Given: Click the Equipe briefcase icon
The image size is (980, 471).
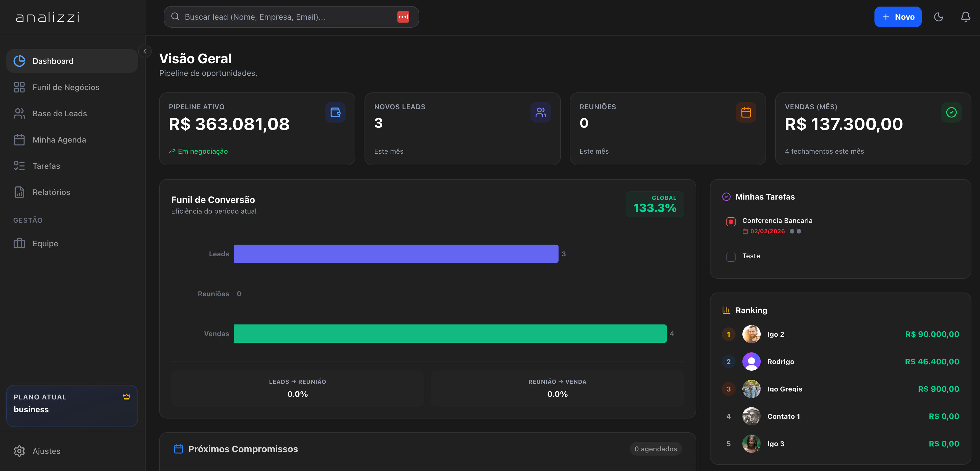Looking at the screenshot, I should (x=19, y=243).
